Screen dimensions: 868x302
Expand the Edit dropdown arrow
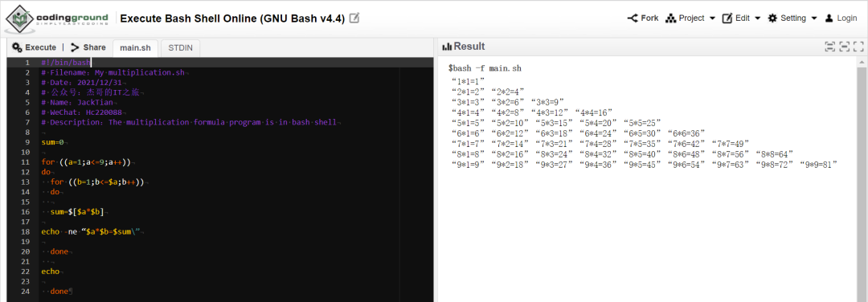coord(758,18)
